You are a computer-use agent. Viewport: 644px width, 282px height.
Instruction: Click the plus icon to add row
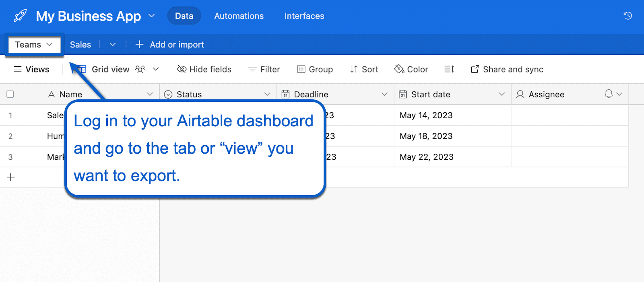click(x=11, y=177)
